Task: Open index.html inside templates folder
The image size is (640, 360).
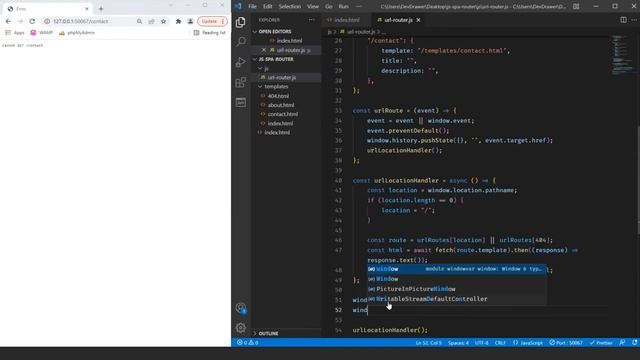Action: tap(280, 123)
